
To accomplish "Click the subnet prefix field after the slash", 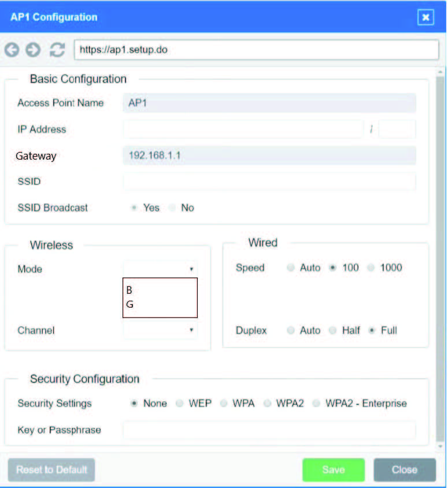I will click(x=397, y=129).
